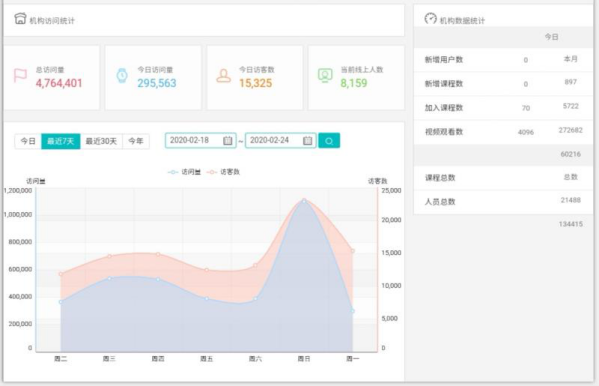Image resolution: width=599 pixels, height=386 pixels.
Task: Click the start date field 2020-02-18
Action: 201,140
